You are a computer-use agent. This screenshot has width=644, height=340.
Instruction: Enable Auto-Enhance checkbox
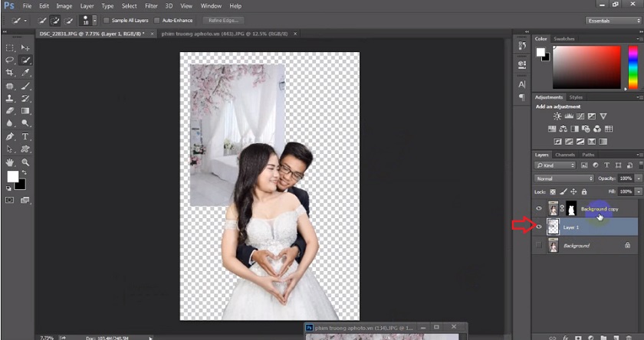(x=156, y=20)
